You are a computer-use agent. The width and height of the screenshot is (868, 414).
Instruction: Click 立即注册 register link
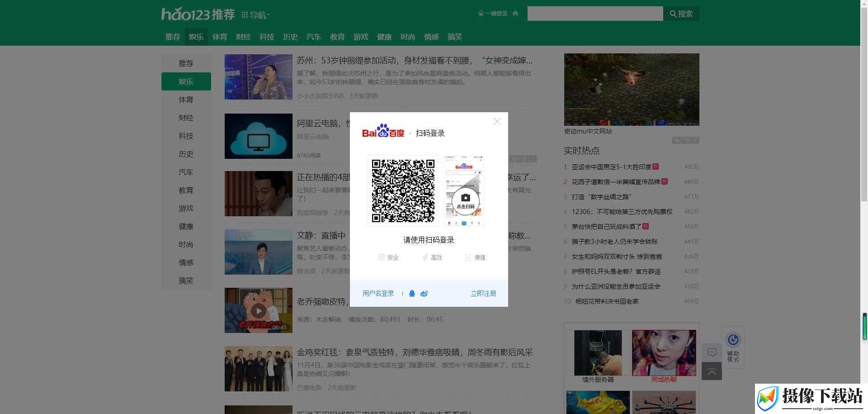[x=483, y=293]
